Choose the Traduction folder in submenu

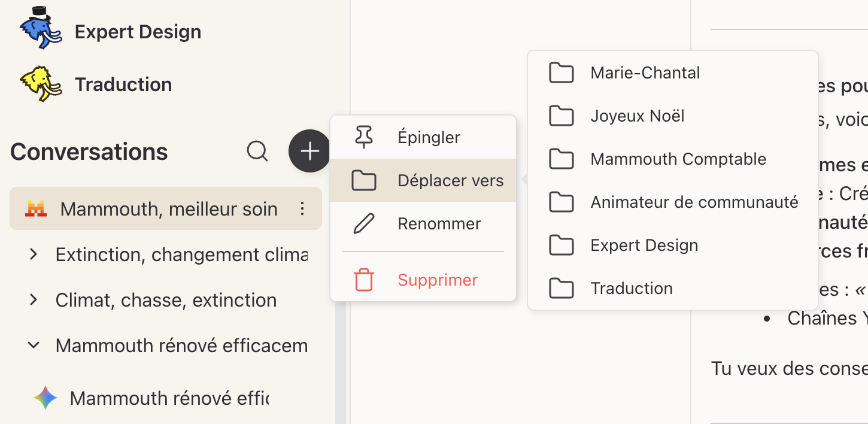click(631, 289)
